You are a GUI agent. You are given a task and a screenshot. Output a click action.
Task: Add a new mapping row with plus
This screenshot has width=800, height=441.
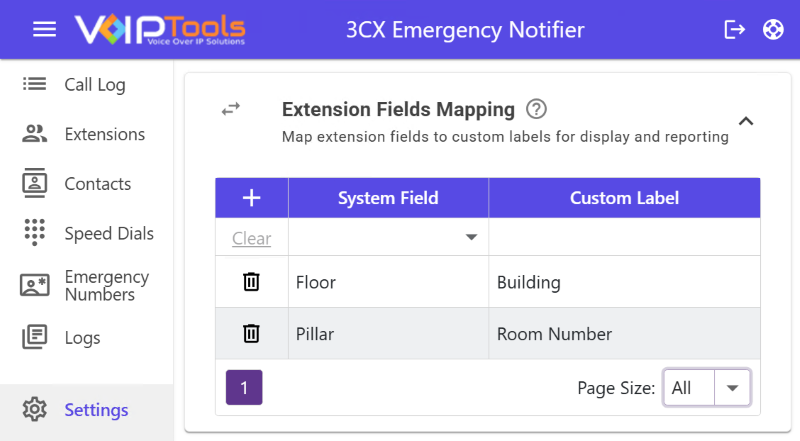point(252,198)
